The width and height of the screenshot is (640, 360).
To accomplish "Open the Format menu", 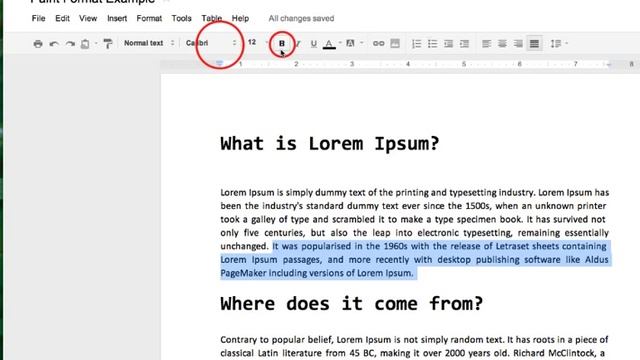I will tap(149, 18).
